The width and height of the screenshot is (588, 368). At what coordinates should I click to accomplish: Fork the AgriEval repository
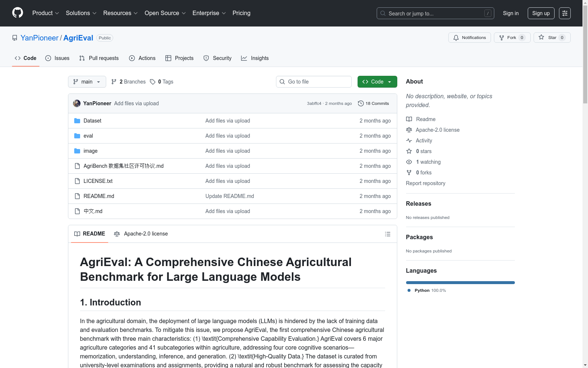click(512, 38)
